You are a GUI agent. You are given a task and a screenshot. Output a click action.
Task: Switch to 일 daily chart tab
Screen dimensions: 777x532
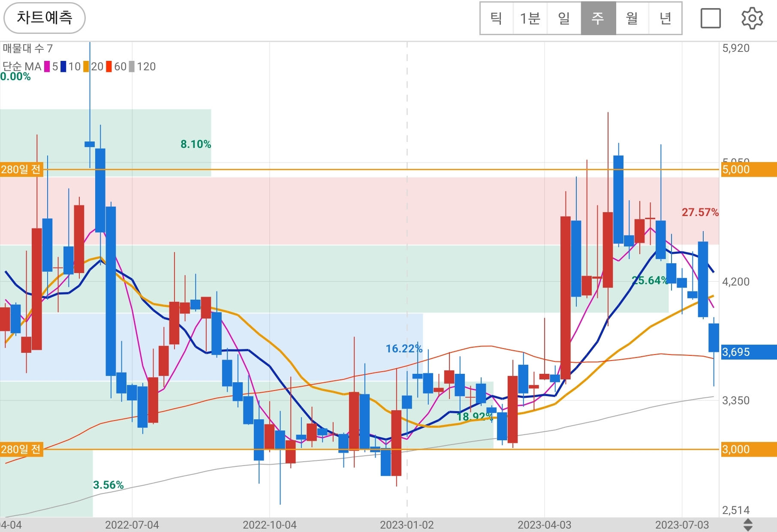pyautogui.click(x=564, y=18)
